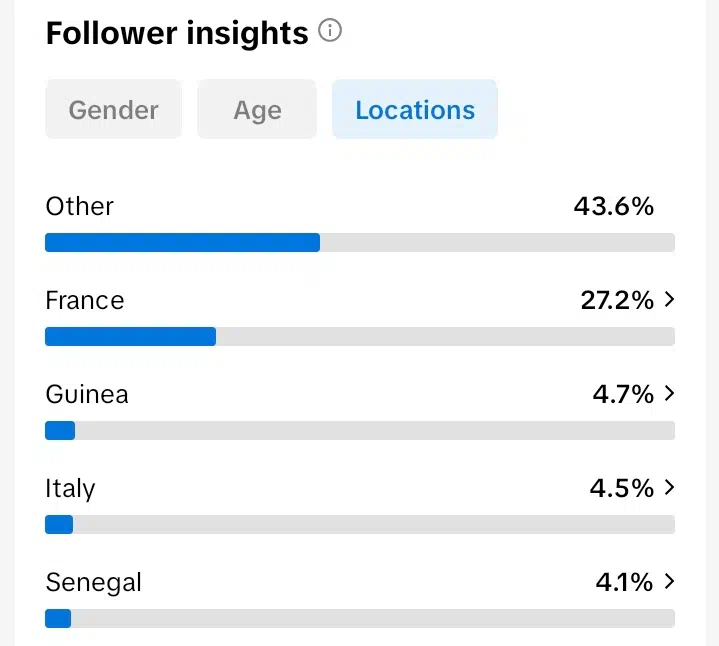719x646 pixels.
Task: Open the Follower insights info icon
Action: 330,31
